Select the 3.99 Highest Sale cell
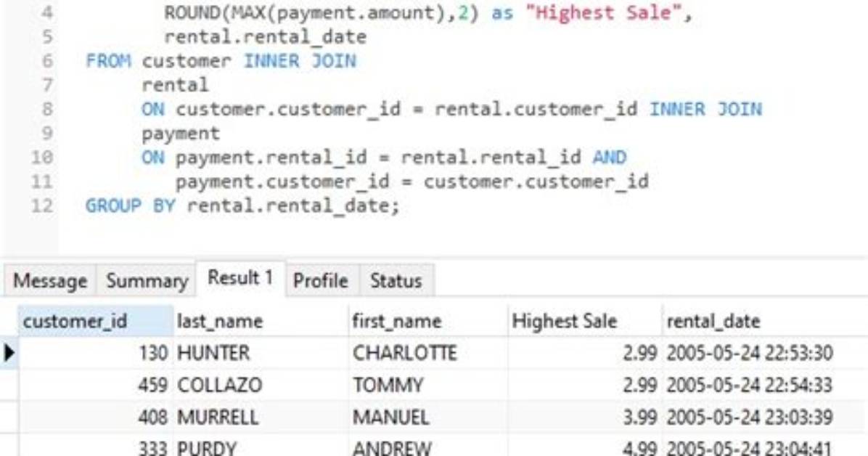Screen dimensions: 868x456 tap(584, 418)
